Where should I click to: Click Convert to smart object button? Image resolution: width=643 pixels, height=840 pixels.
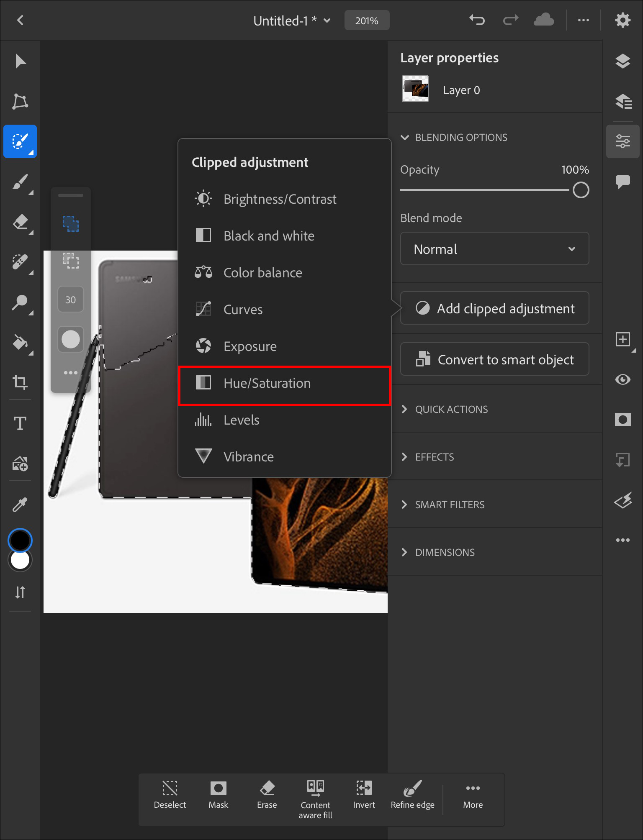click(494, 359)
